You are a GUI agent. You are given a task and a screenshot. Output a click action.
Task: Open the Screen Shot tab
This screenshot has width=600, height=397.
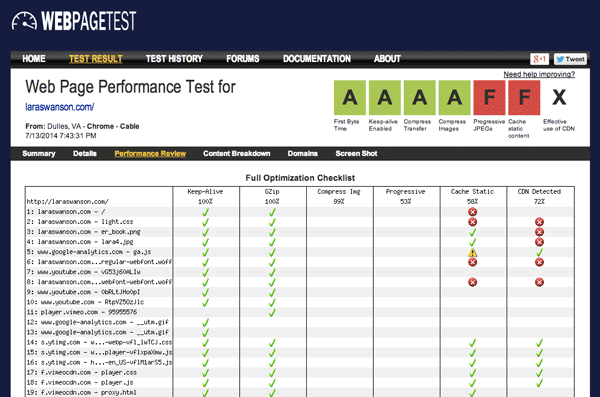coord(356,154)
